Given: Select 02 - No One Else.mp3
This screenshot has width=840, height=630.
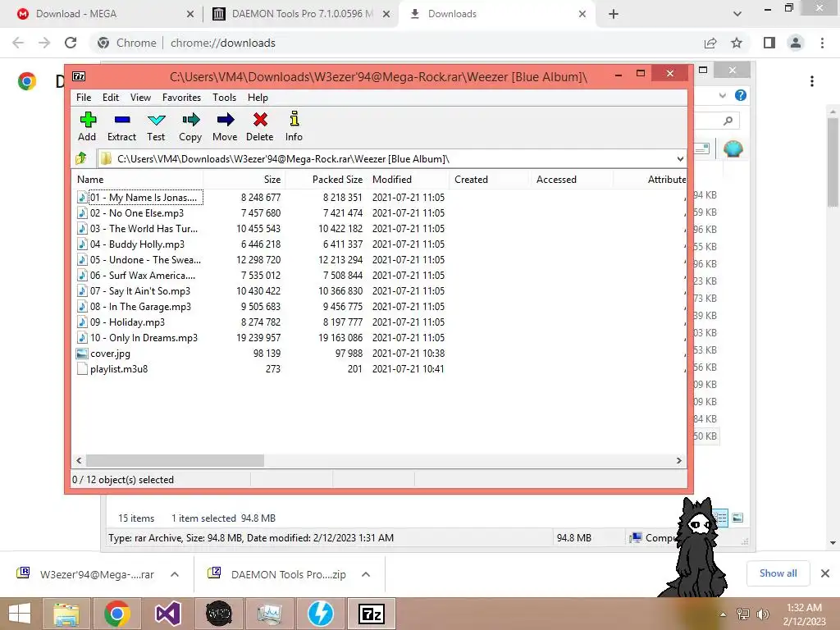Looking at the screenshot, I should (x=137, y=213).
